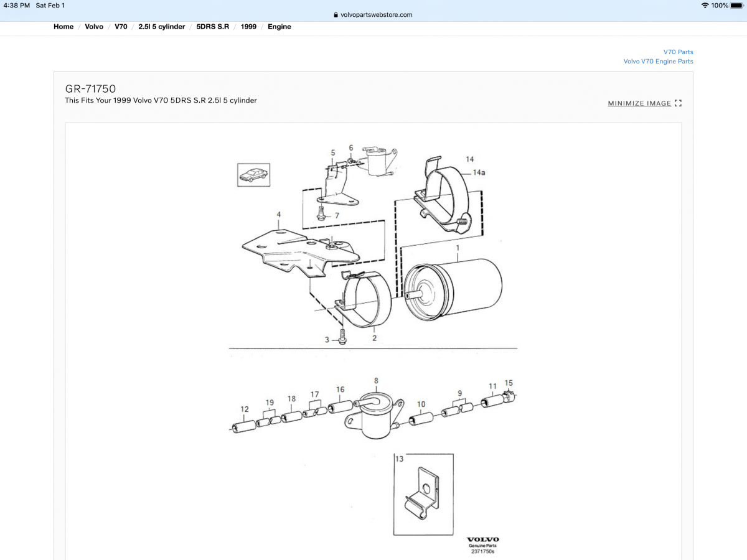Open the 2.5l 5 cylinder breadcrumb
The image size is (747, 560).
click(161, 26)
